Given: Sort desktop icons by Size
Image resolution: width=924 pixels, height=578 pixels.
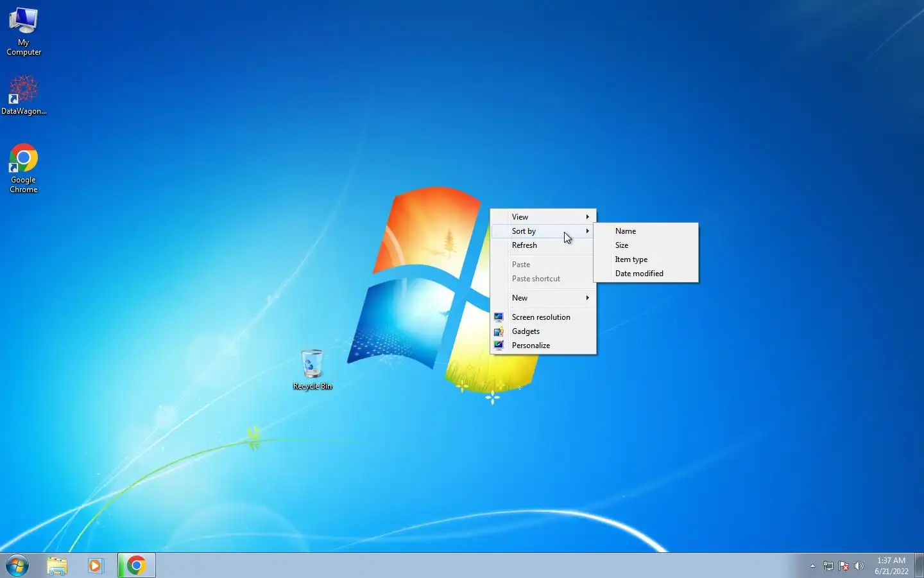Looking at the screenshot, I should click(x=646, y=245).
